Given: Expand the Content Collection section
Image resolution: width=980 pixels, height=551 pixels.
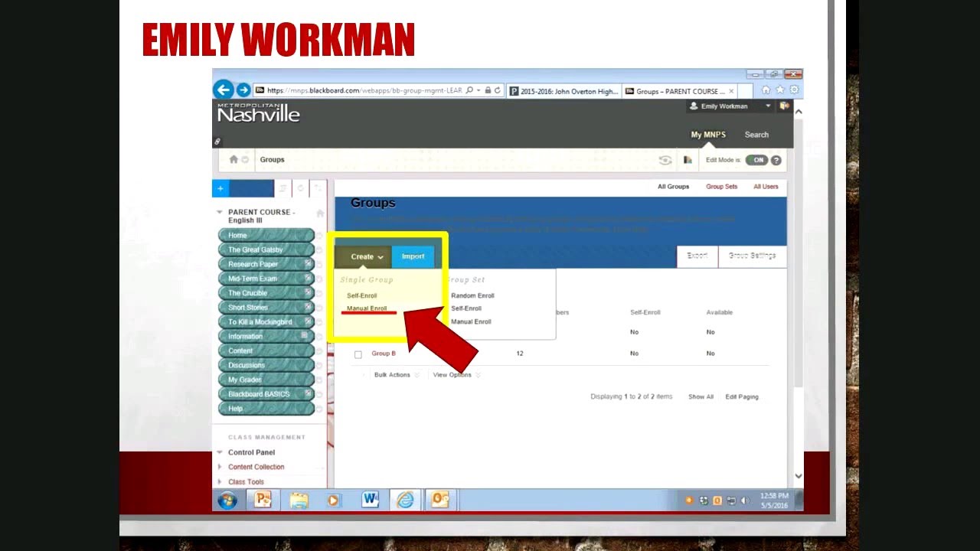Looking at the screenshot, I should (x=220, y=467).
